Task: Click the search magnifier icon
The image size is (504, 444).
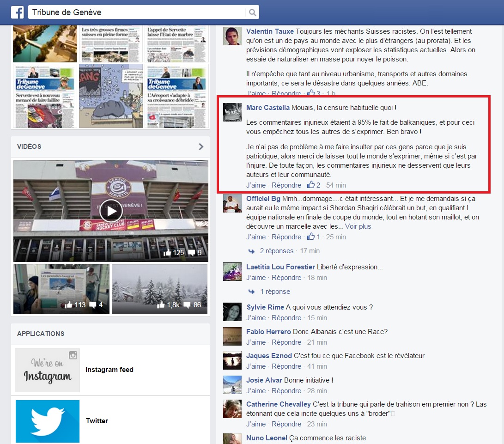Action: pos(252,12)
